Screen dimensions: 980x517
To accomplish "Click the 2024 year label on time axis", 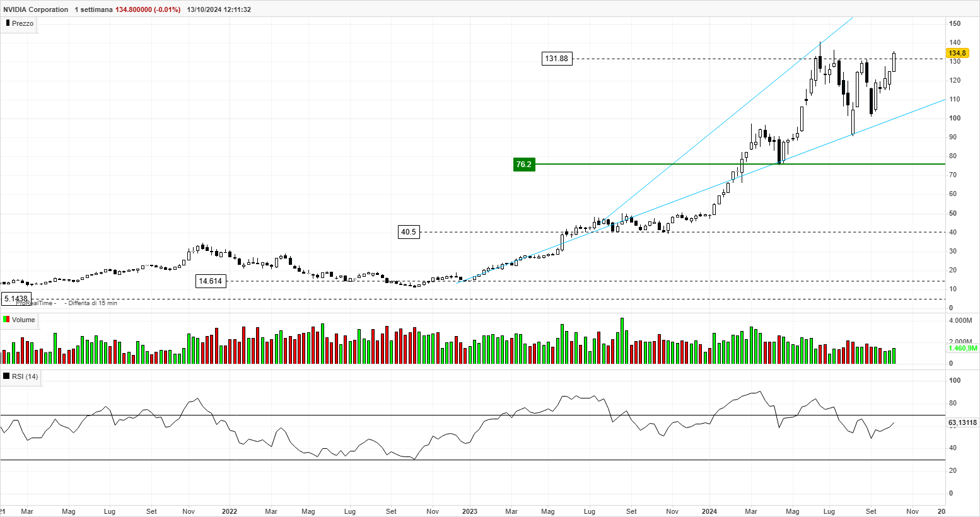I will point(709,511).
